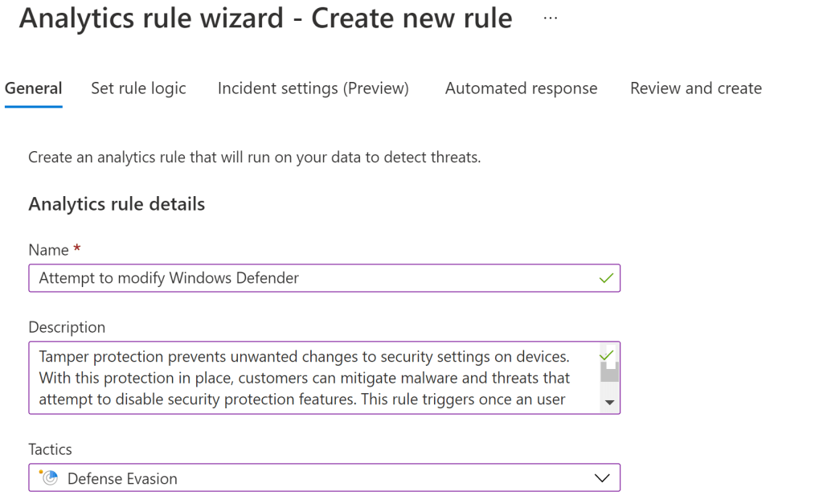Select the General tab
This screenshot has height=504, width=823.
(x=33, y=88)
